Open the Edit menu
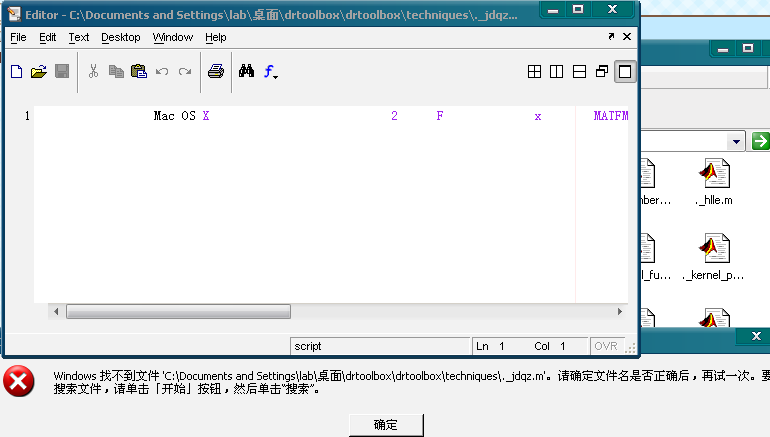The width and height of the screenshot is (770, 437). [48, 37]
